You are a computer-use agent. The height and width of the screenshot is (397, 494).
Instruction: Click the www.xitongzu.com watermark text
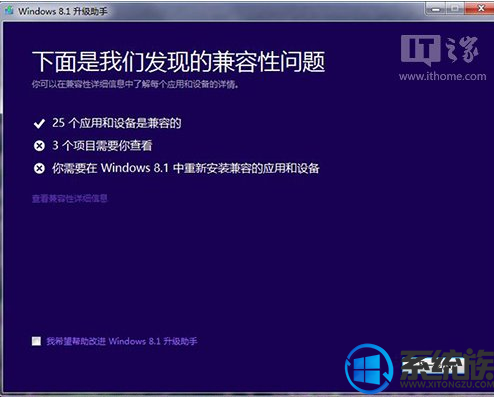[447, 384]
